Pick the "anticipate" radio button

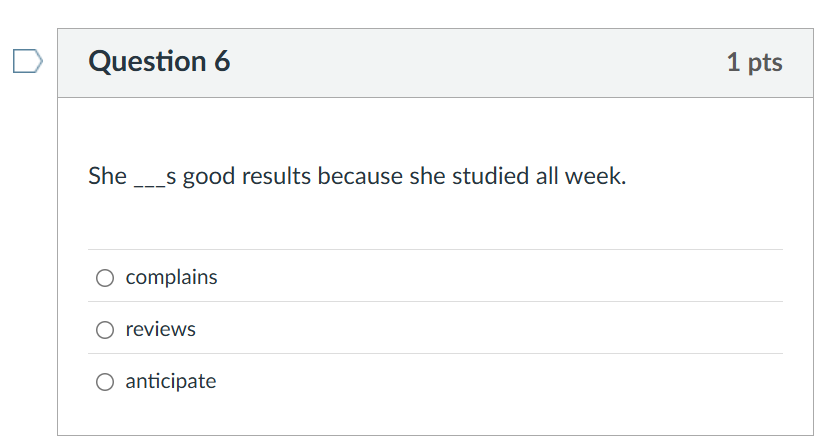(105, 382)
